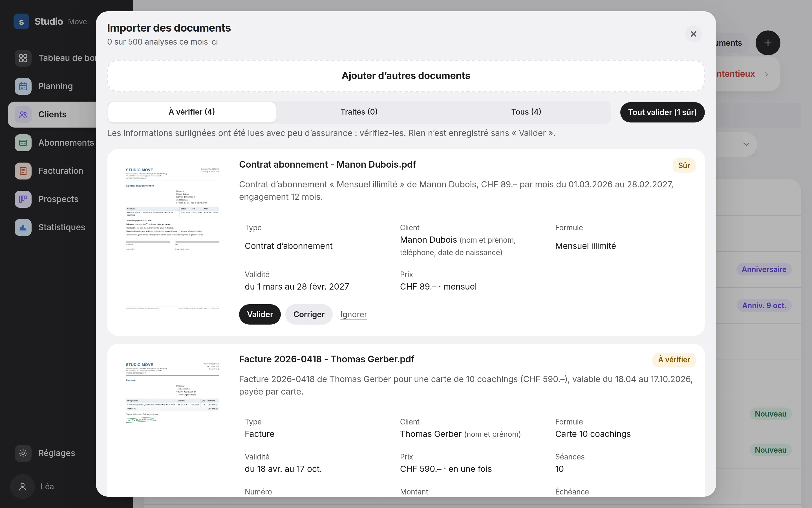Click the Sûr confidence badge

[684, 165]
